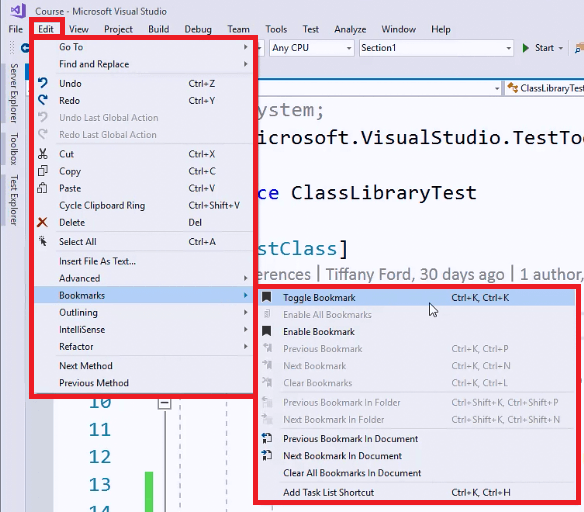Open the Team menu
Image resolution: width=584 pixels, height=512 pixels.
[238, 29]
